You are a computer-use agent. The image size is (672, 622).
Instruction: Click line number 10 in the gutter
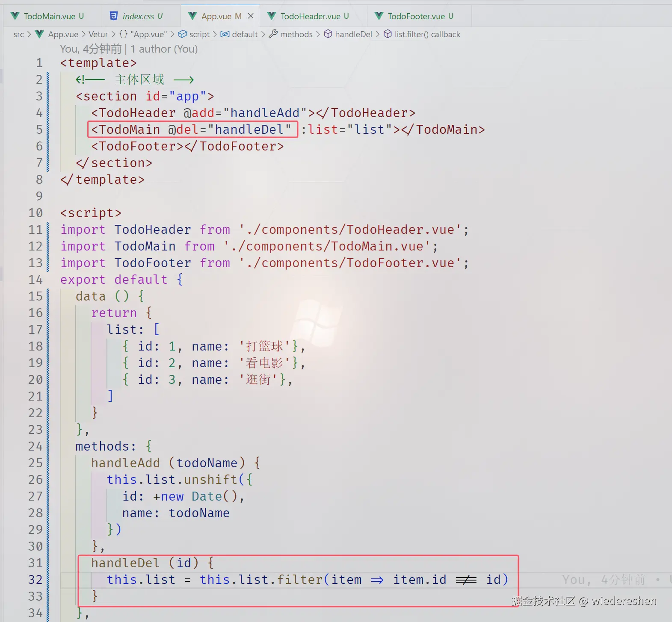point(36,213)
